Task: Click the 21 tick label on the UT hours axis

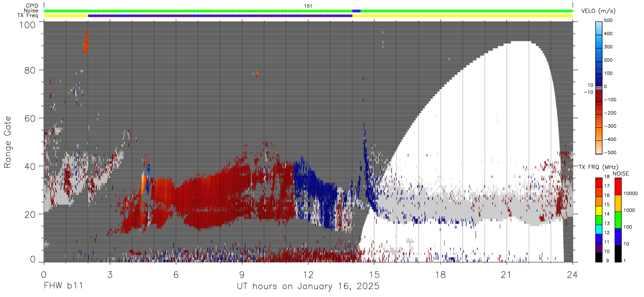Action: click(507, 274)
